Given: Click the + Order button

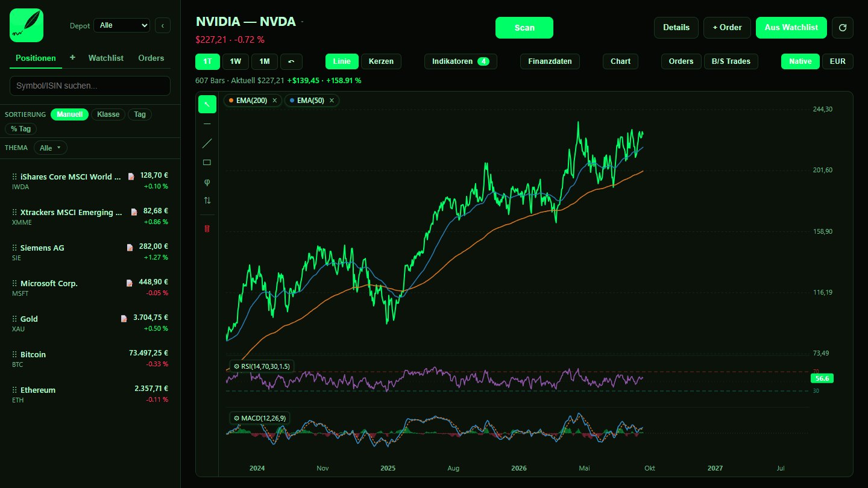Looking at the screenshot, I should [727, 28].
